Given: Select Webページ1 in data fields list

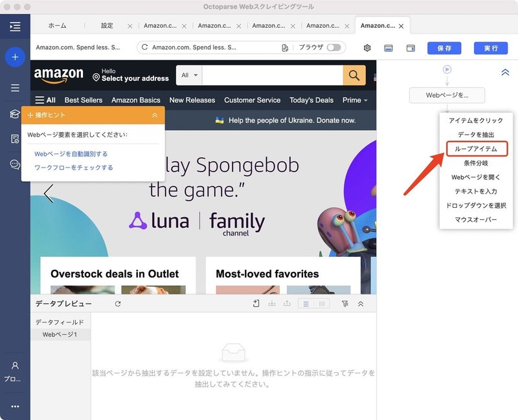Looking at the screenshot, I should coord(60,334).
